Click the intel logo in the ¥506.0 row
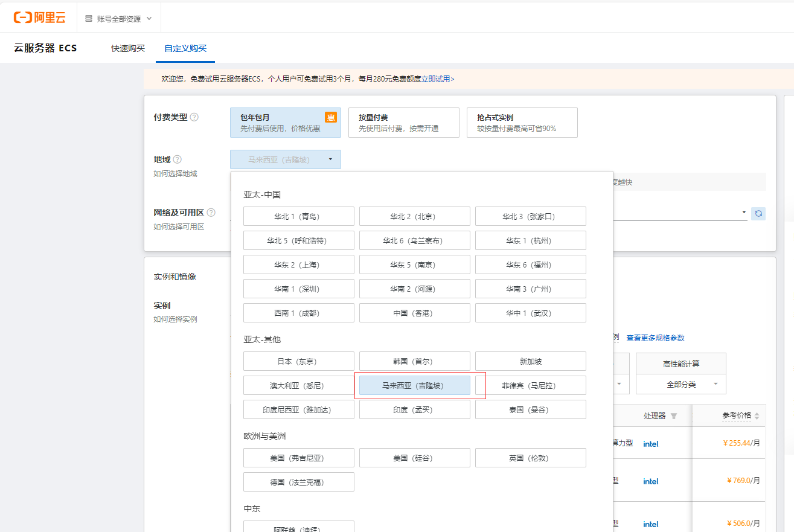This screenshot has height=532, width=794. (651, 524)
